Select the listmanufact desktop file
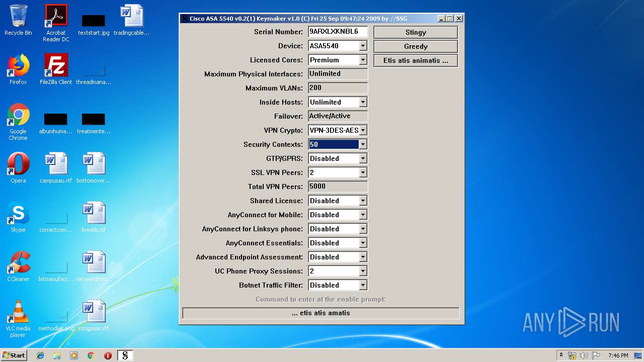The image size is (644, 362). click(x=56, y=271)
